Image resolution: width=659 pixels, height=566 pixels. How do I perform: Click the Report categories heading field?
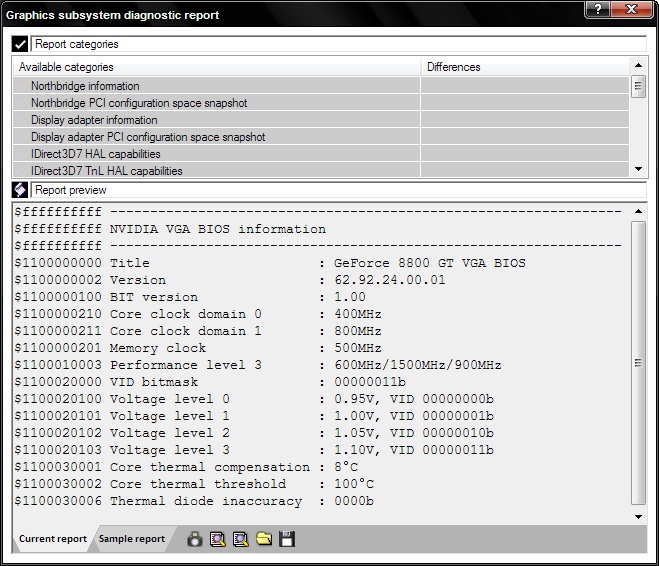339,44
